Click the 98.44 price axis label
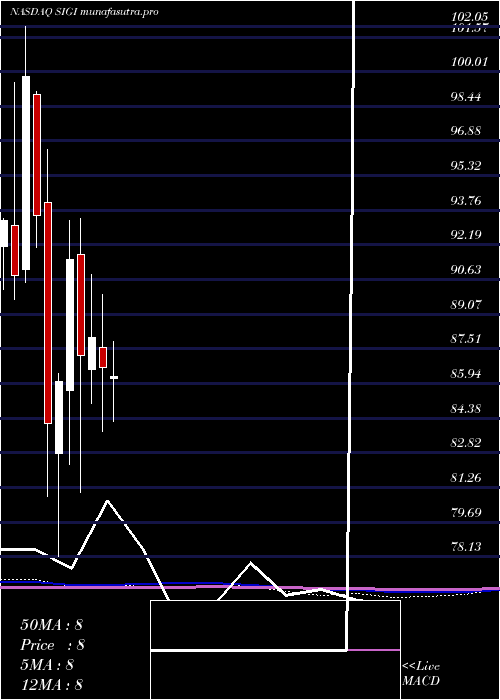 click(466, 96)
